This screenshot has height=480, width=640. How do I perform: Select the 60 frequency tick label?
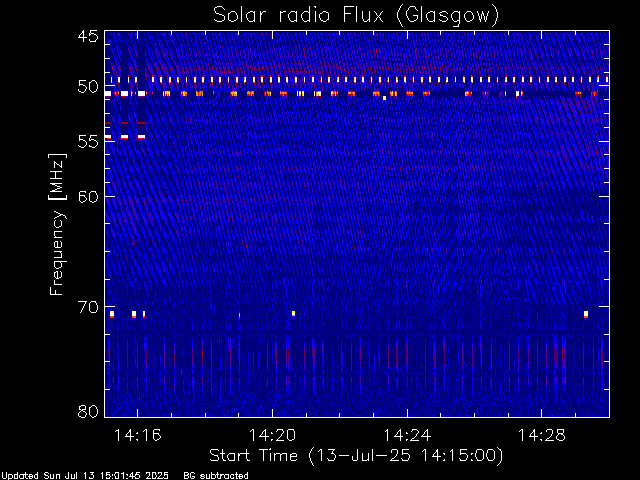(88, 196)
